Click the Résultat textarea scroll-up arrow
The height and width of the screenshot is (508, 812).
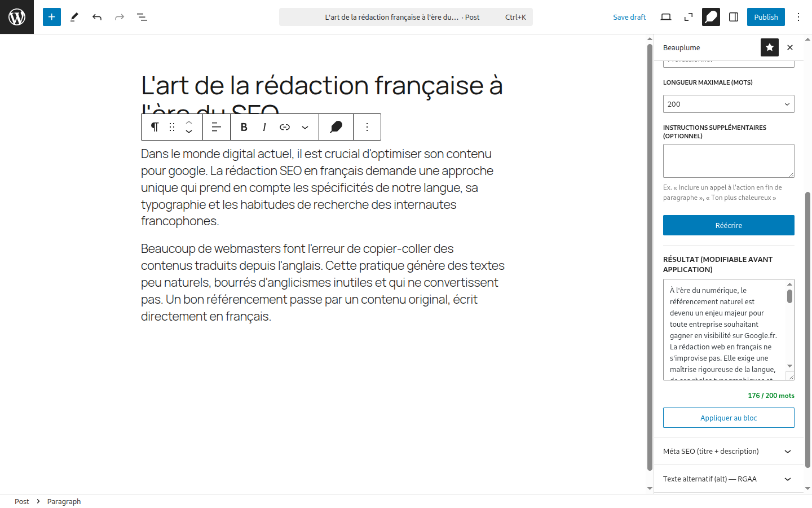[789, 284]
